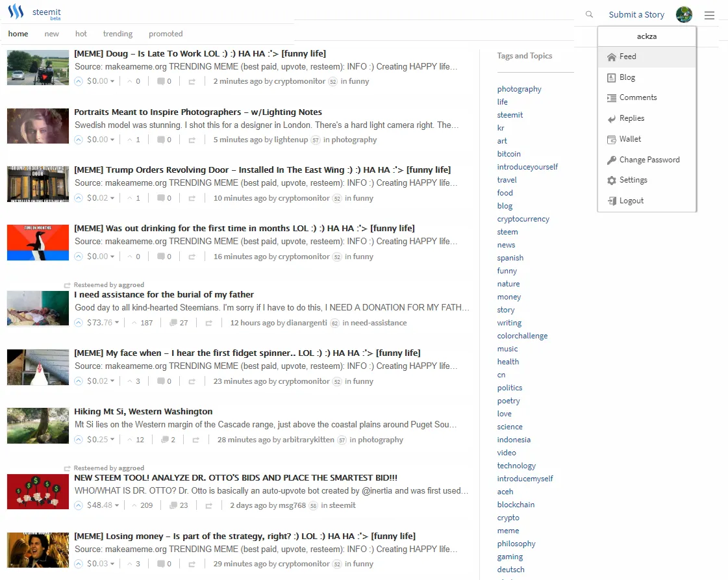Upvote the burial of my father post
The image size is (728, 580).
click(x=79, y=323)
